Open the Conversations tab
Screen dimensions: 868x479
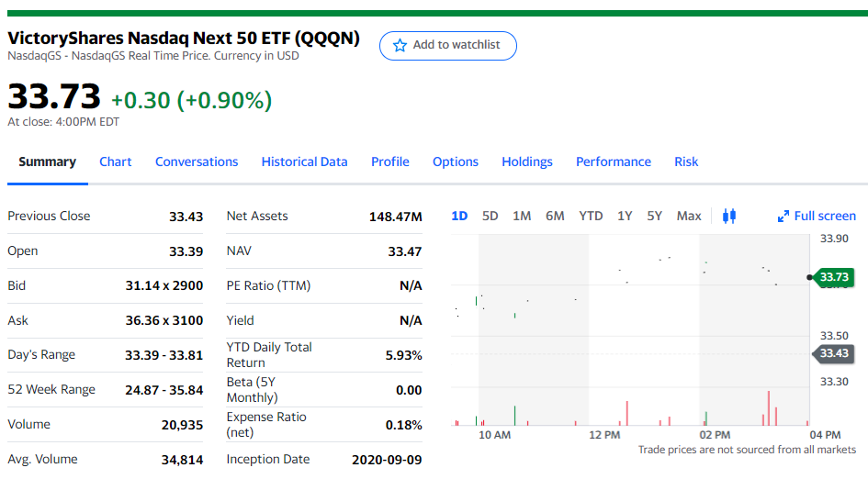(197, 162)
